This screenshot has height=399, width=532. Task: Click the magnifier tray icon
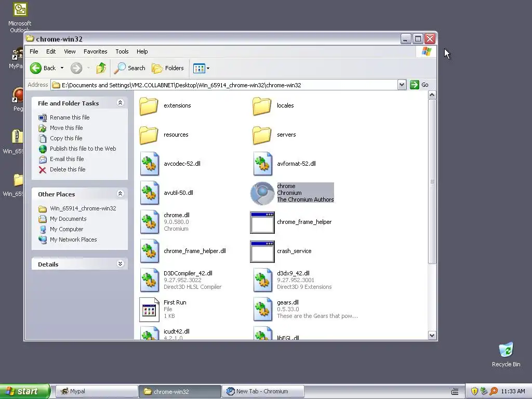point(494,391)
